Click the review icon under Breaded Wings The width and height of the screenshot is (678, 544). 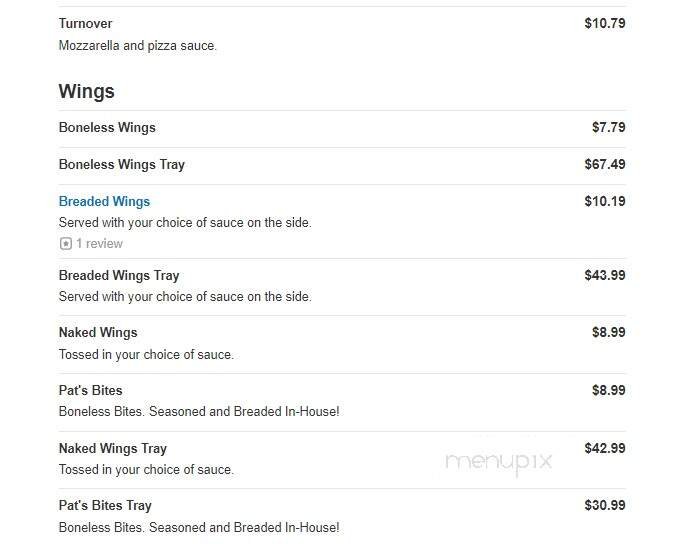coord(65,243)
